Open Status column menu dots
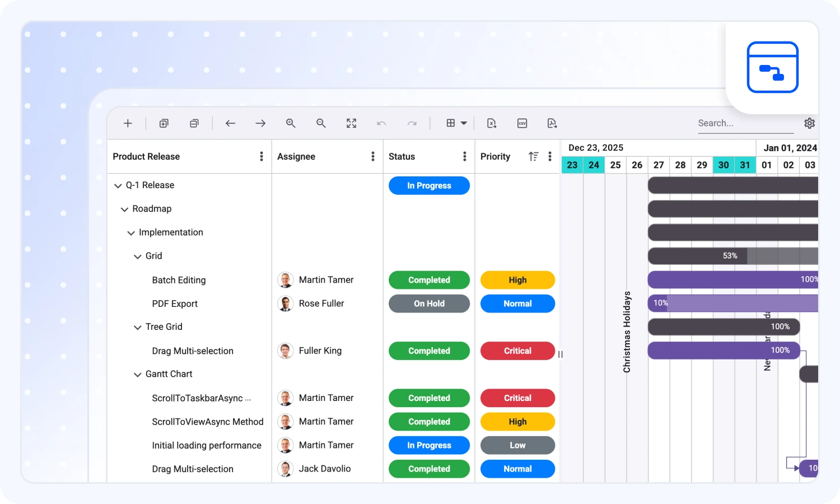The image size is (840, 504). (465, 156)
